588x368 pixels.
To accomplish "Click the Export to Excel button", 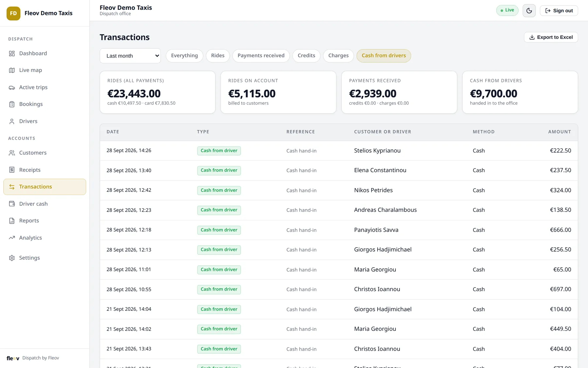I will 551,37.
